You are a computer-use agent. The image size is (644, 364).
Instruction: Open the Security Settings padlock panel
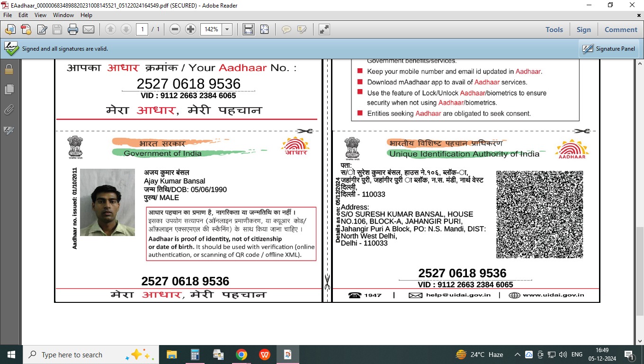point(9,70)
